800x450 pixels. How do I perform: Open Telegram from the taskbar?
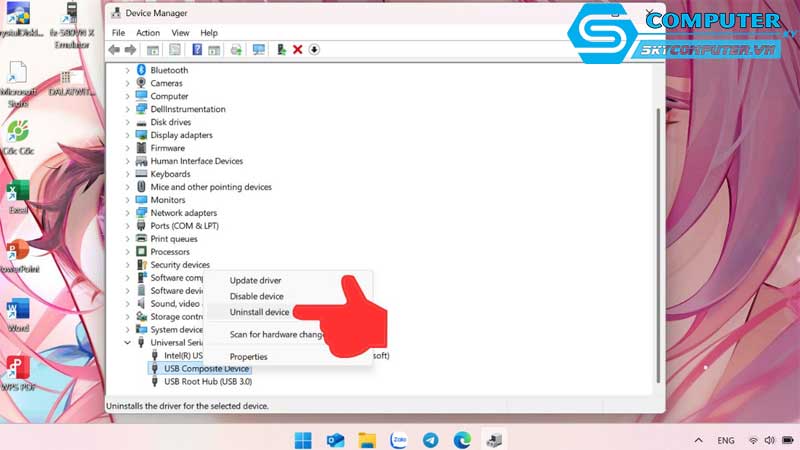430,440
